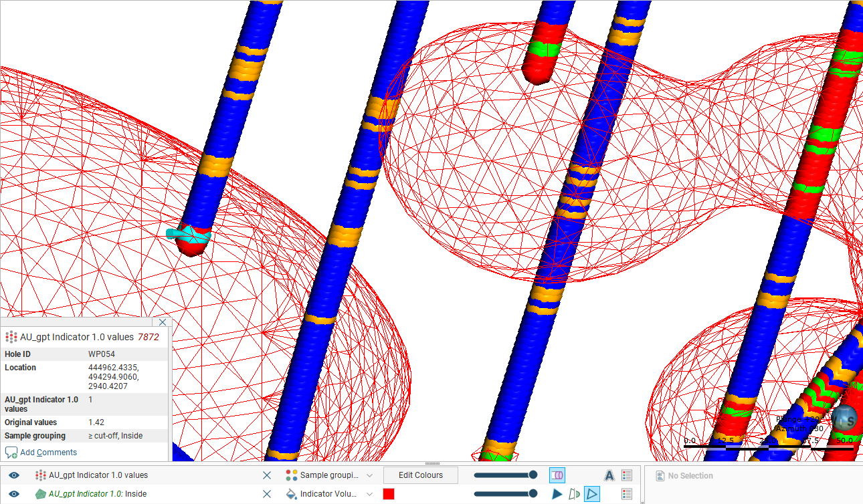
Task: Click the Edit Colours button
Action: (x=420, y=475)
